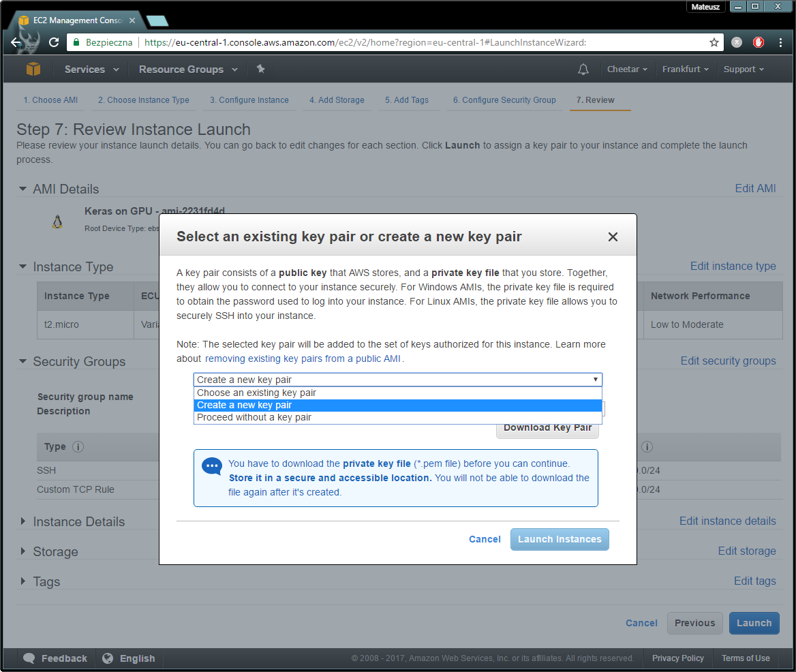796x672 pixels.
Task: Go to step 4 Add Storage
Action: (x=337, y=100)
